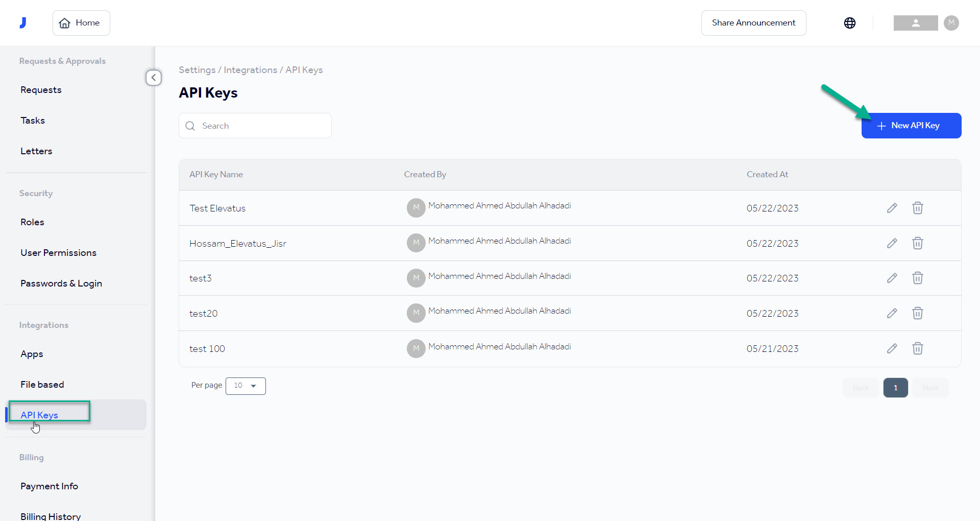The image size is (980, 521).
Task: Delete the test 100 API key
Action: (917, 348)
